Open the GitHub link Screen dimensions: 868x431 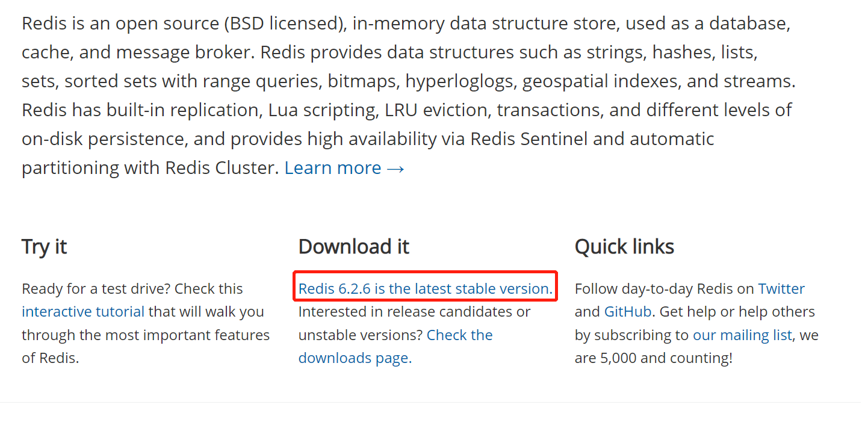(x=628, y=312)
